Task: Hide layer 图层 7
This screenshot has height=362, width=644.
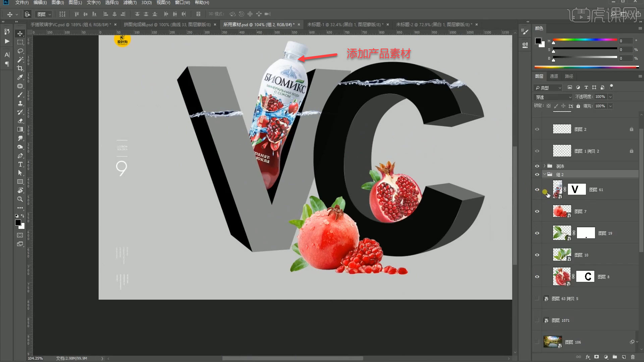Action: click(537, 212)
